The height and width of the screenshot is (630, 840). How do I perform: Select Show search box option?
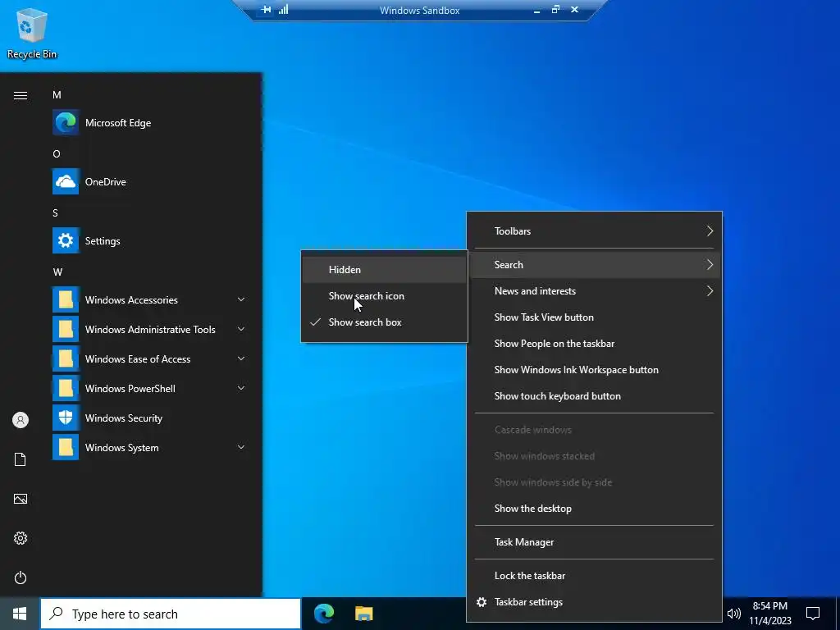tap(384, 322)
